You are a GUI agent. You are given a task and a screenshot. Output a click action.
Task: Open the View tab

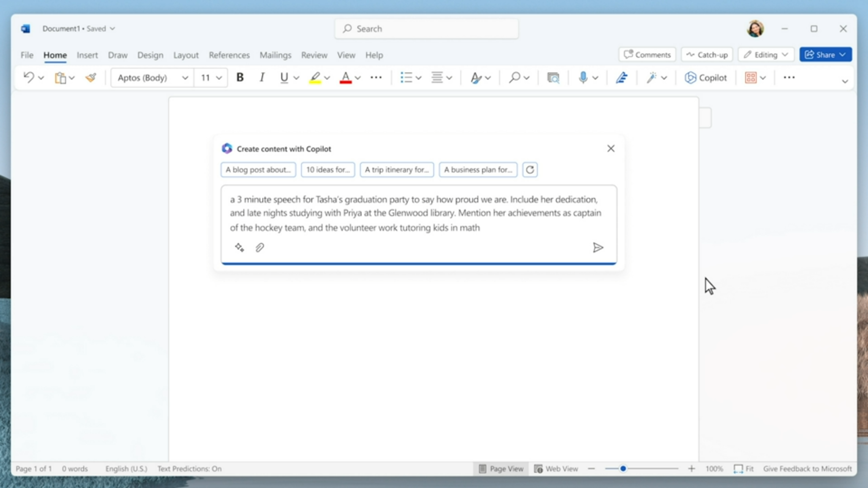click(x=346, y=55)
